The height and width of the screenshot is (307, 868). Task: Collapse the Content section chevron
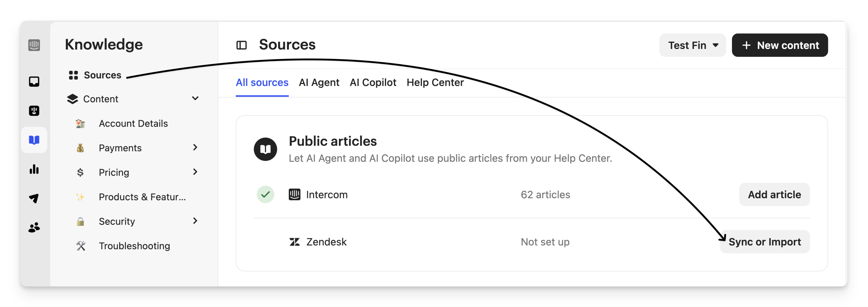coord(195,99)
